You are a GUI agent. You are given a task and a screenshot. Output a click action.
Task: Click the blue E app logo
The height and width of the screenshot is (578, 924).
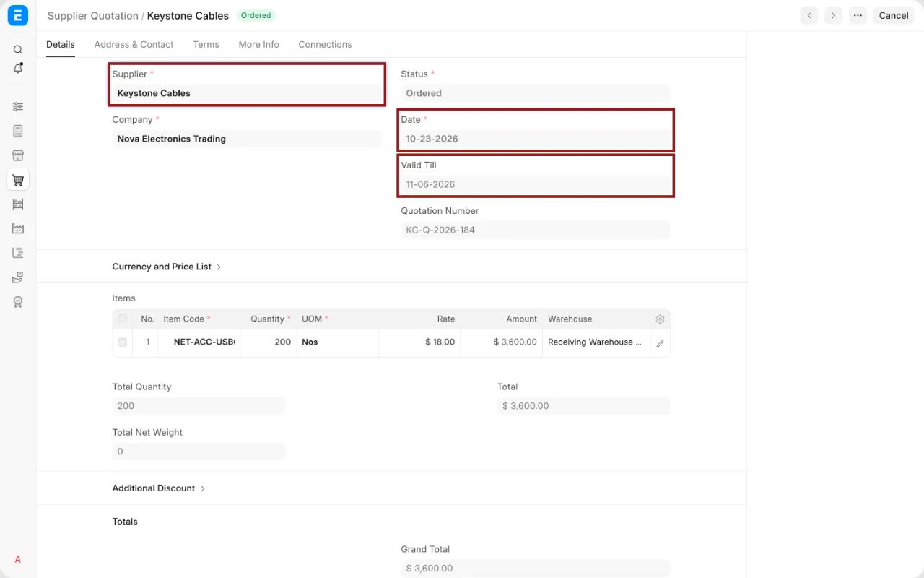point(18,15)
